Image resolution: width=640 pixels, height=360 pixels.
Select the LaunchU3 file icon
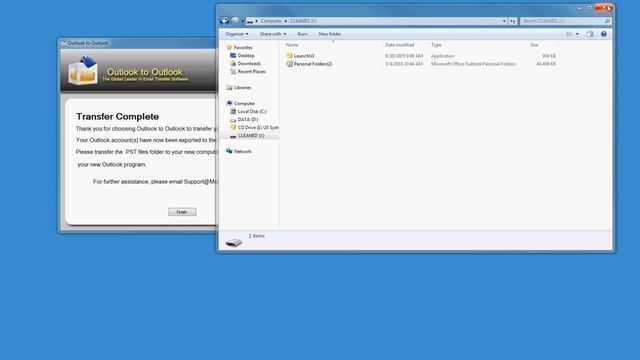289,56
